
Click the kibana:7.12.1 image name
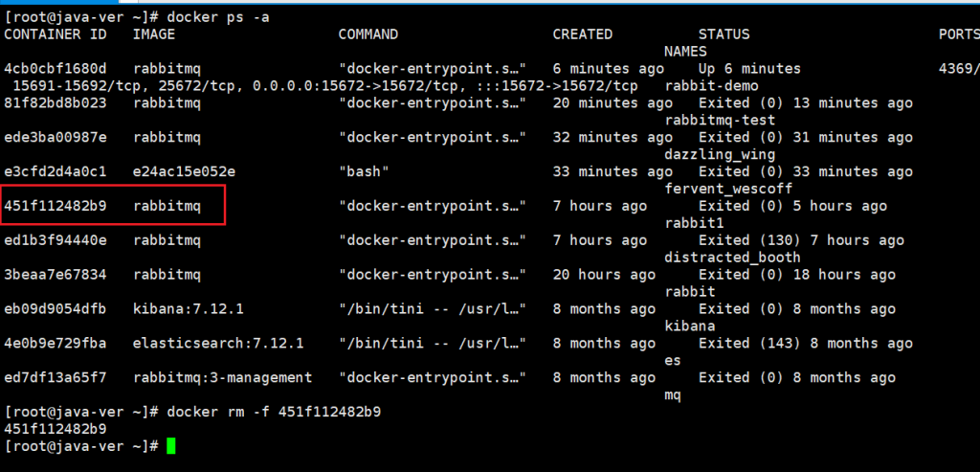(x=188, y=309)
